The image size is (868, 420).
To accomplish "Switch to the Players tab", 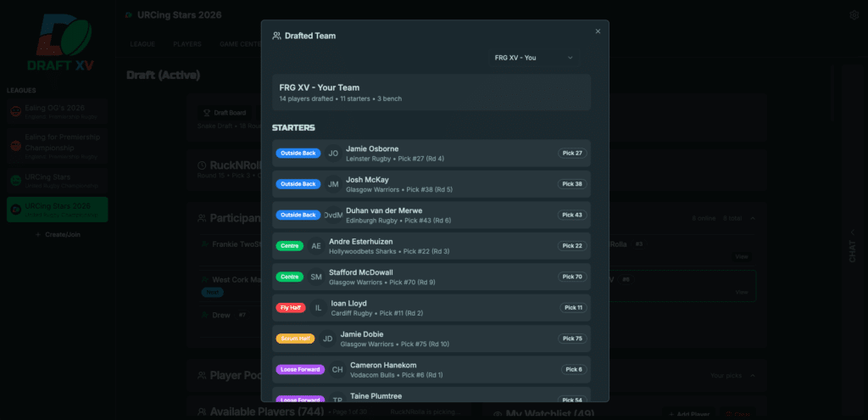I will tap(186, 44).
